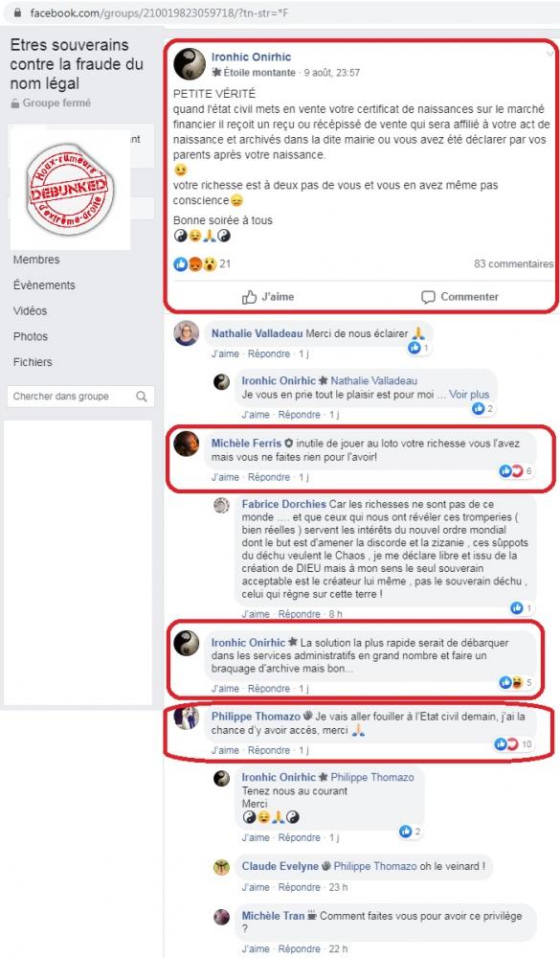Click the lock icon in address bar
The height and width of the screenshot is (958, 560).
click(17, 12)
